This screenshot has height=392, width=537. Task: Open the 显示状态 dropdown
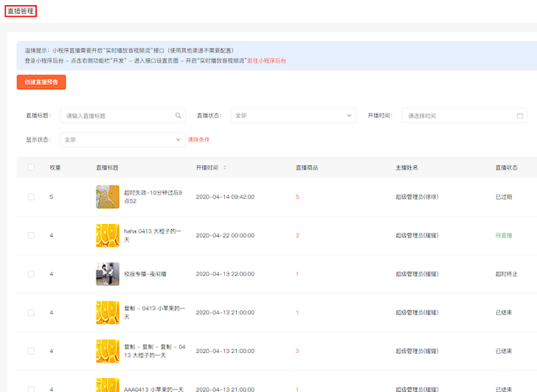[x=123, y=139]
